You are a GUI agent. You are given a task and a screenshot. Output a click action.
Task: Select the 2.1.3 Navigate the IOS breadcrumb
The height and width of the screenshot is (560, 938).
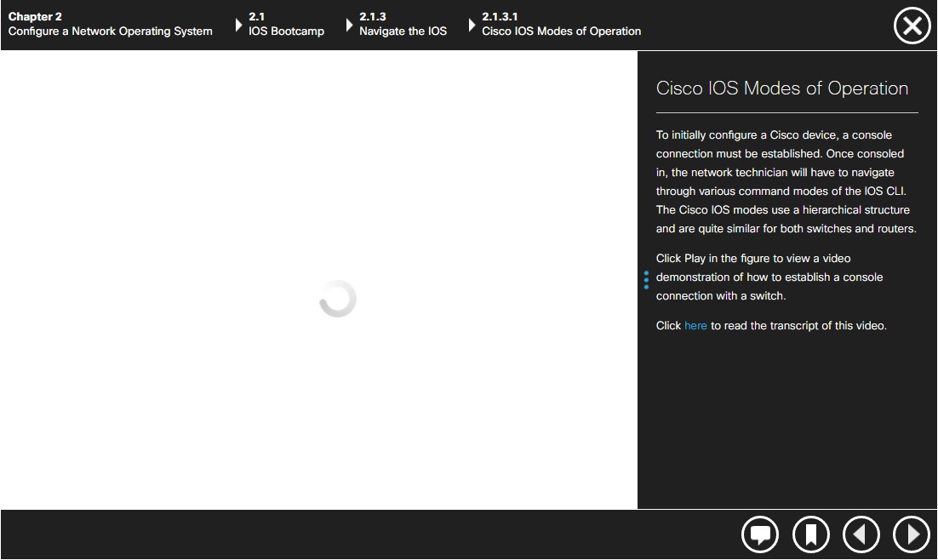(x=403, y=24)
